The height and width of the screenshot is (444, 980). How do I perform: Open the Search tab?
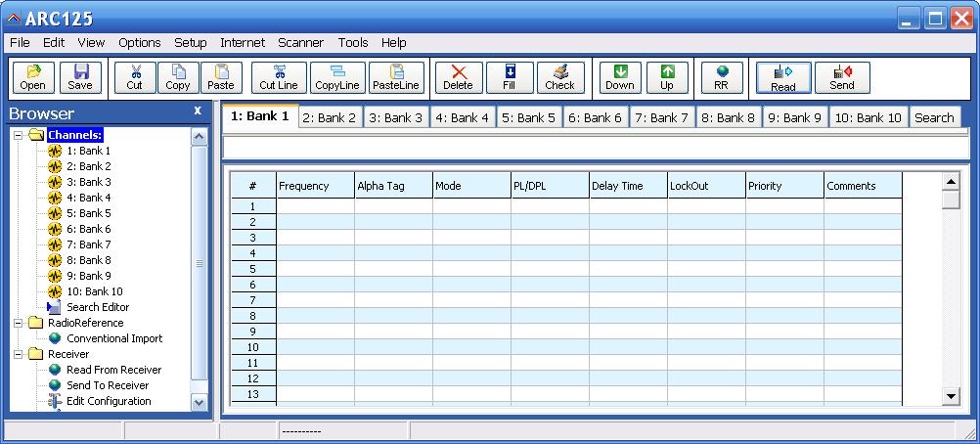934,117
